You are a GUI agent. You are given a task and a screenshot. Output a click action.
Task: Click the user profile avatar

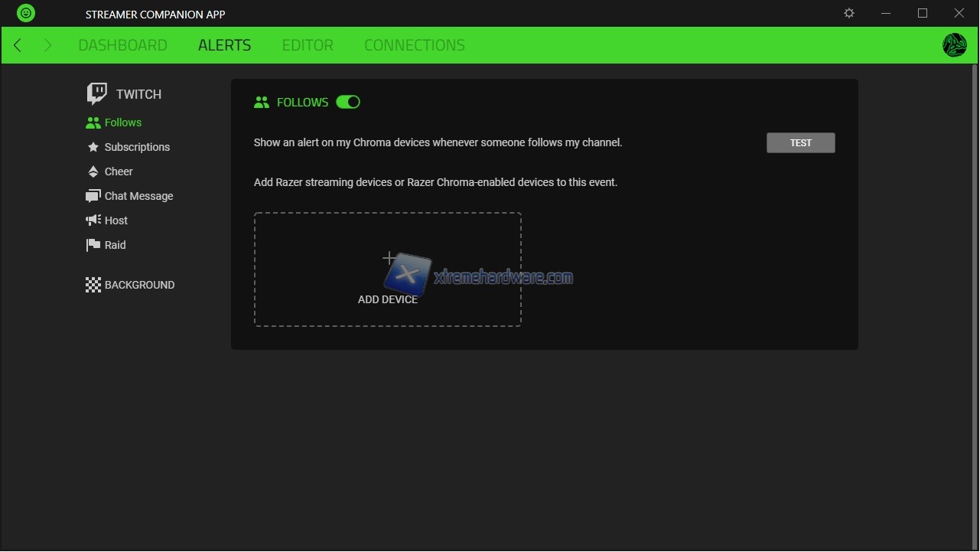pos(954,45)
